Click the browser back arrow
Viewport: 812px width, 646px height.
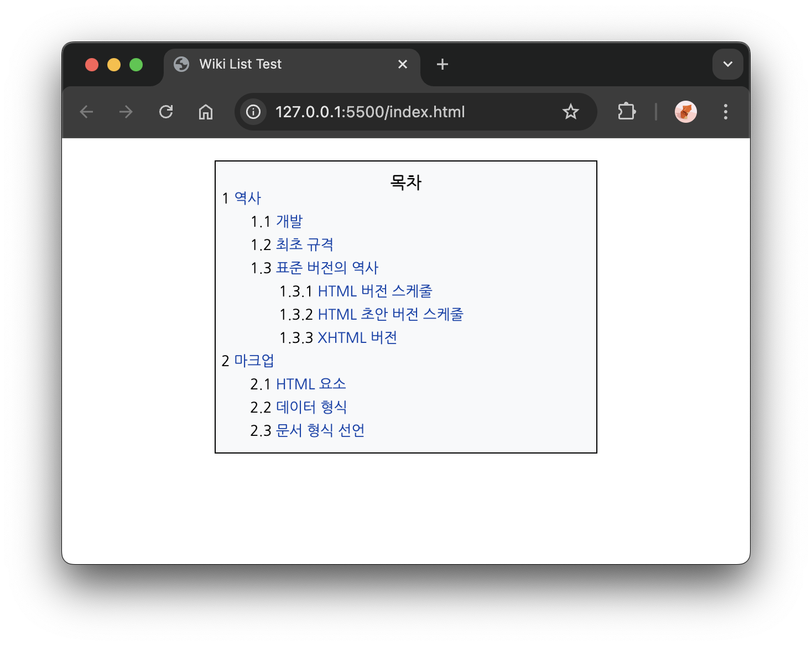(x=86, y=112)
